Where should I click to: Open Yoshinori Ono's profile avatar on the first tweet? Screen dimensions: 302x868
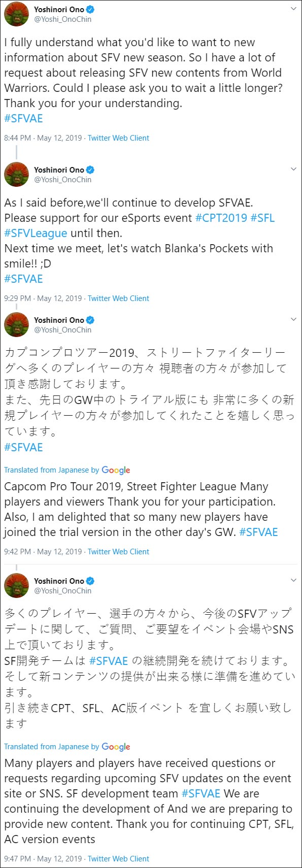coord(17,14)
